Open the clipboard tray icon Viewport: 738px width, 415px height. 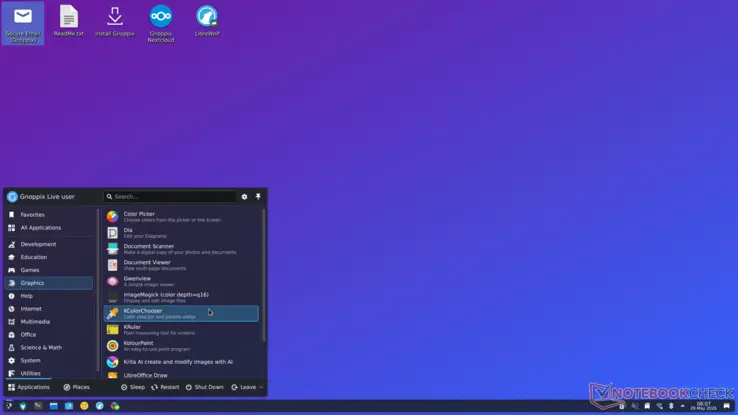click(622, 406)
